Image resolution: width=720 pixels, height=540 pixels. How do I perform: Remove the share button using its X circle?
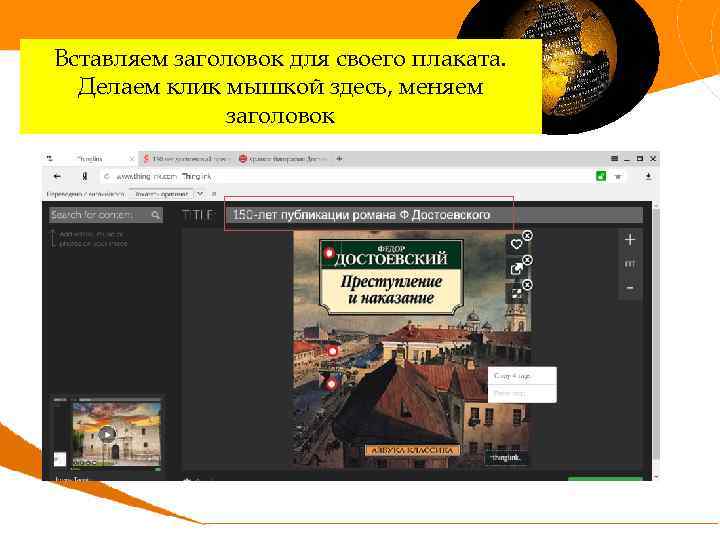pyautogui.click(x=527, y=260)
